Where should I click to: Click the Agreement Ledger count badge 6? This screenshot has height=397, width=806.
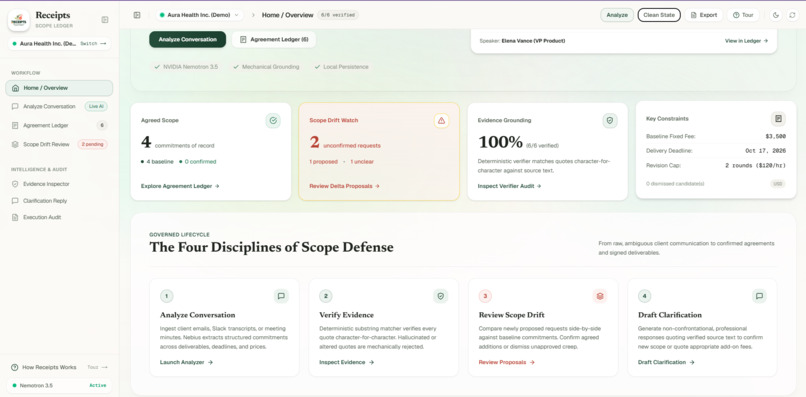pyautogui.click(x=102, y=125)
